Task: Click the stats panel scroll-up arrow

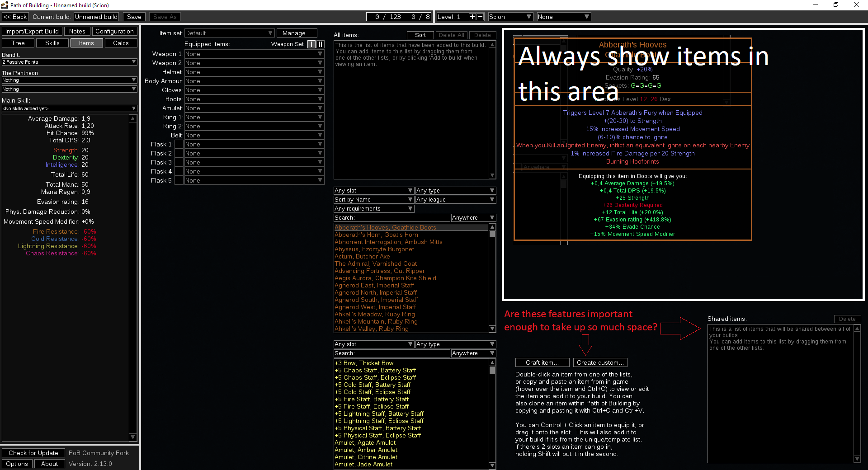Action: click(133, 118)
